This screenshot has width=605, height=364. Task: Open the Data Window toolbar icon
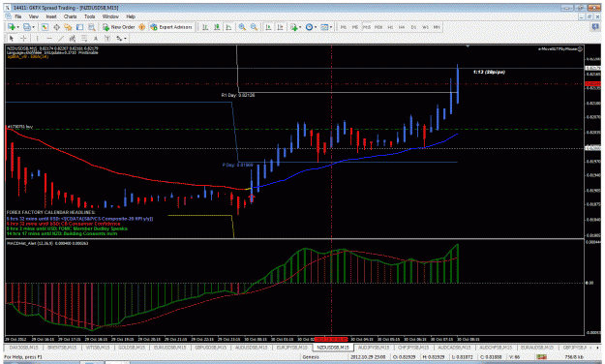pyautogui.click(x=56, y=27)
